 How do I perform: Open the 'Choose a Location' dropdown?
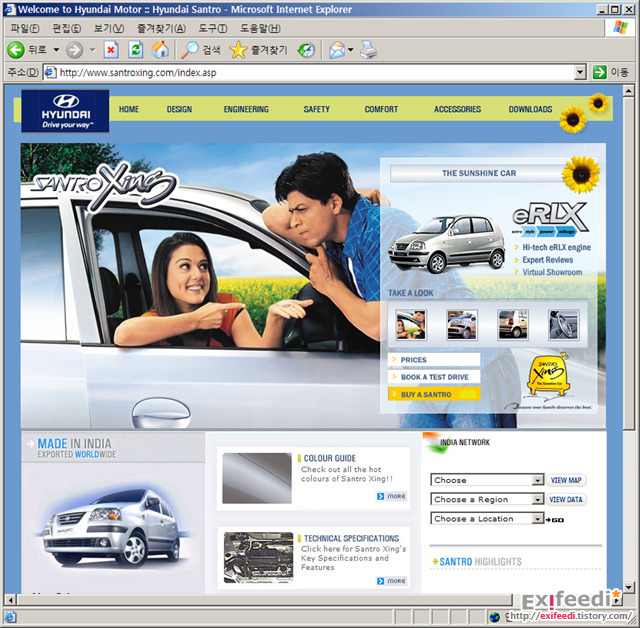(487, 518)
